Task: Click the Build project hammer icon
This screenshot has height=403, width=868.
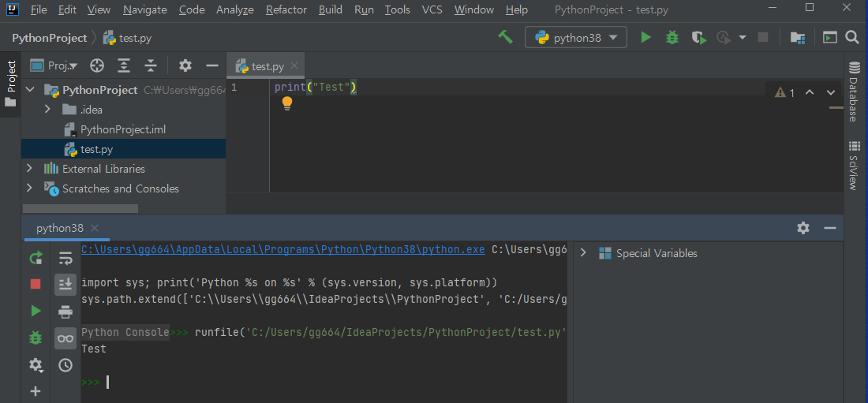Action: click(x=505, y=37)
